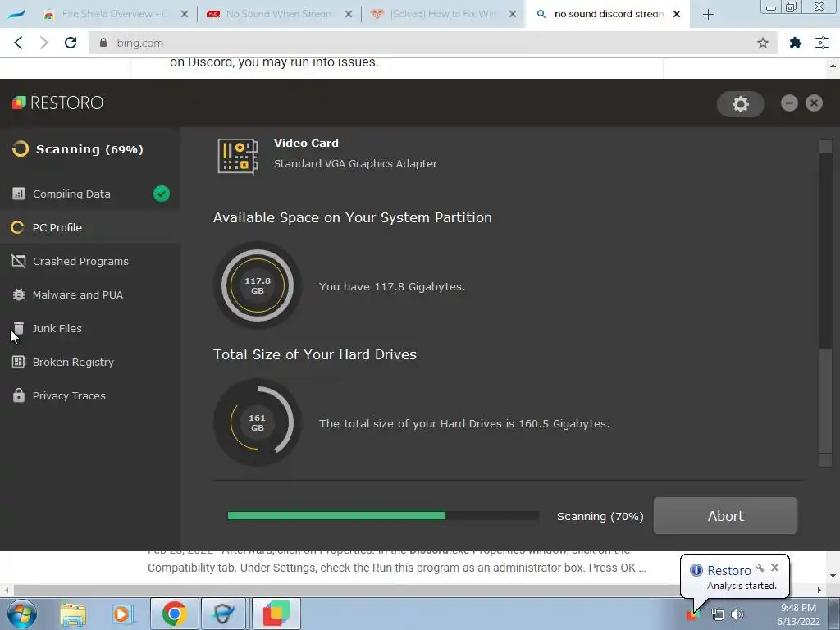
Task: Click the network tray icon
Action: click(x=717, y=614)
